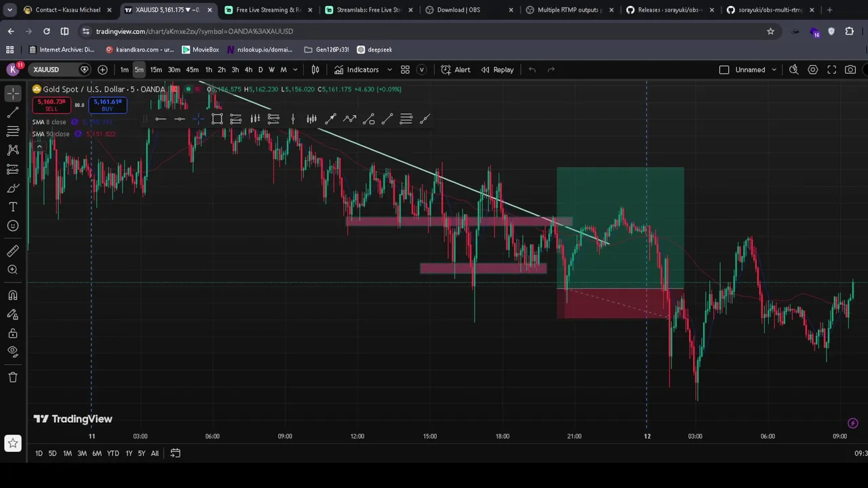Image resolution: width=868 pixels, height=488 pixels.
Task: Set chart range to YTD
Action: [x=113, y=453]
